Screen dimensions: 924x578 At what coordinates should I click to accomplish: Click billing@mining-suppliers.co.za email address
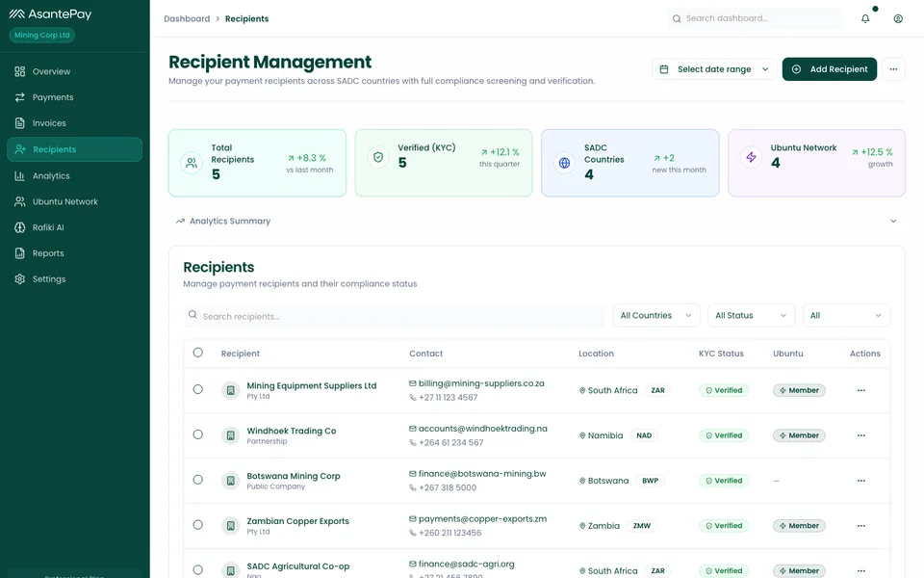481,383
